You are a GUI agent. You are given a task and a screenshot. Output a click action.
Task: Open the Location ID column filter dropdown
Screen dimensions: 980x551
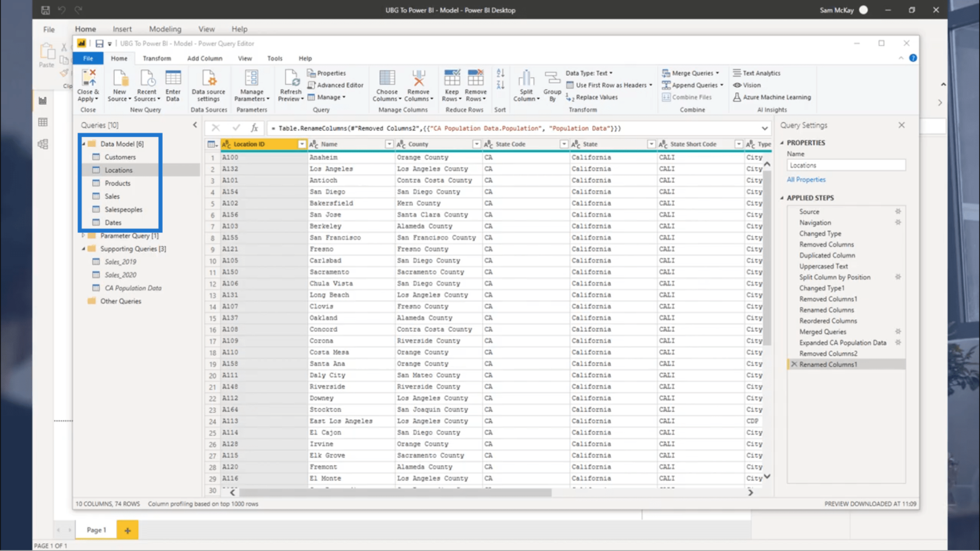pos(302,144)
